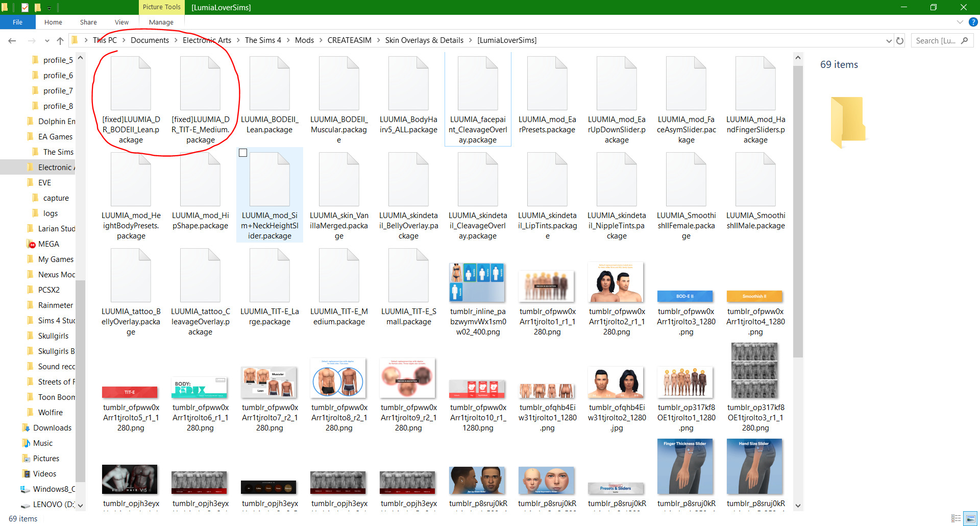The image size is (980, 526).
Task: Select LUUMIA_BODEII_Muscular.package file
Action: (339, 100)
